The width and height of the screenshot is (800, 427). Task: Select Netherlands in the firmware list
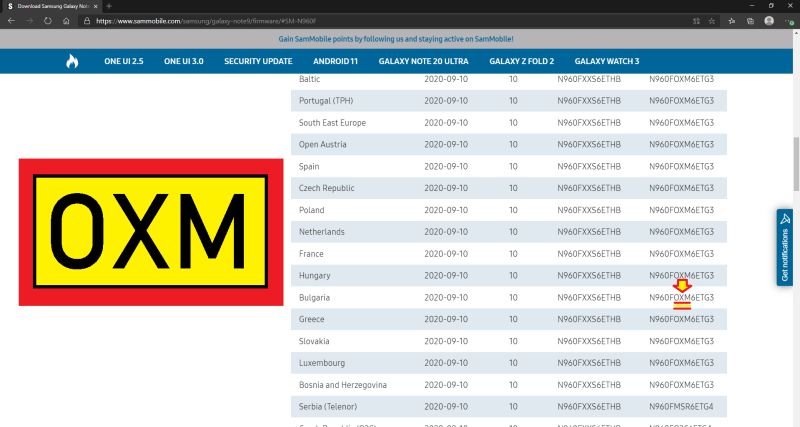[x=321, y=232]
